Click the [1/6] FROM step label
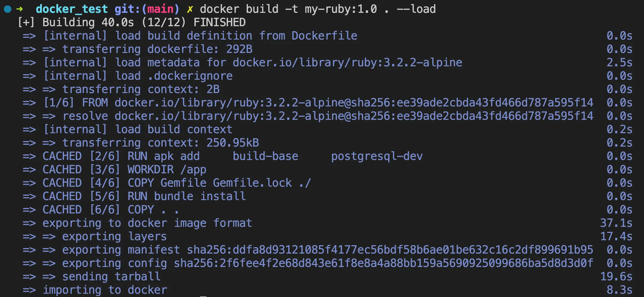 tap(76, 103)
